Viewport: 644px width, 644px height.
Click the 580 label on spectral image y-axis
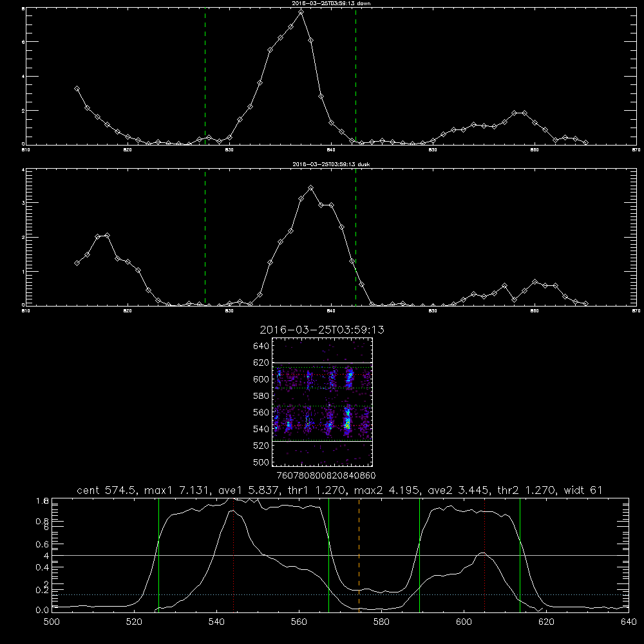pos(261,396)
